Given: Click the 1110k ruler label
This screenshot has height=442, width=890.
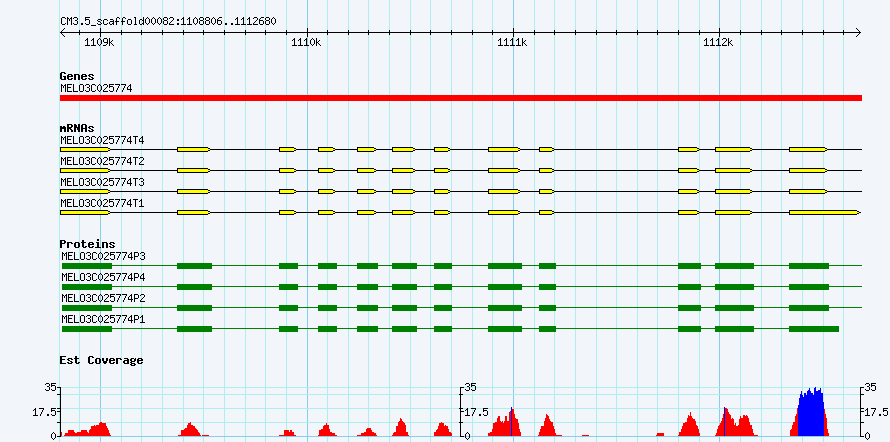Looking at the screenshot, I should click(x=306, y=41).
